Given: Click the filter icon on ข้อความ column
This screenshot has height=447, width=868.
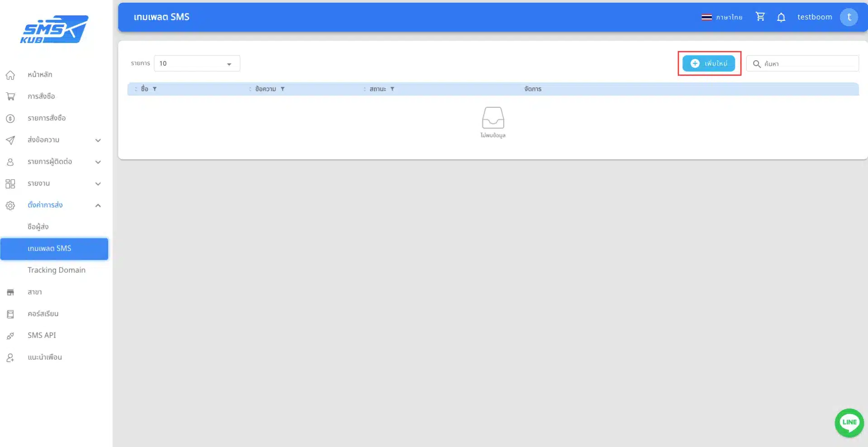Looking at the screenshot, I should pyautogui.click(x=282, y=89).
